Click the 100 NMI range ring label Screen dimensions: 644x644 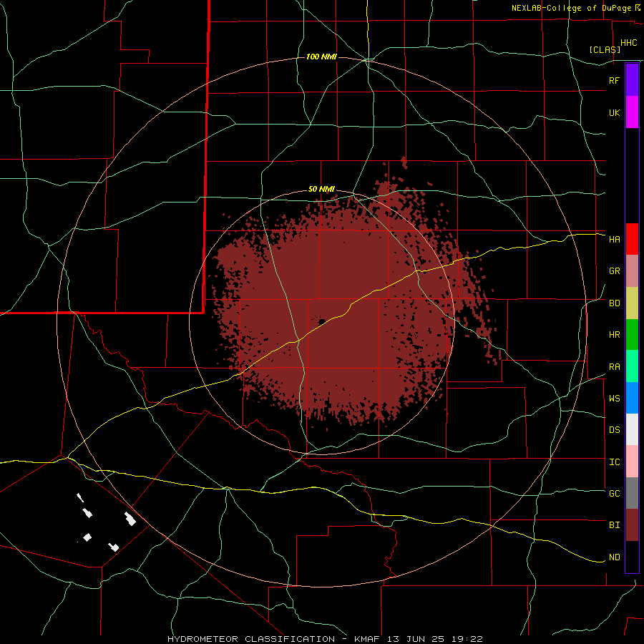coord(321,57)
